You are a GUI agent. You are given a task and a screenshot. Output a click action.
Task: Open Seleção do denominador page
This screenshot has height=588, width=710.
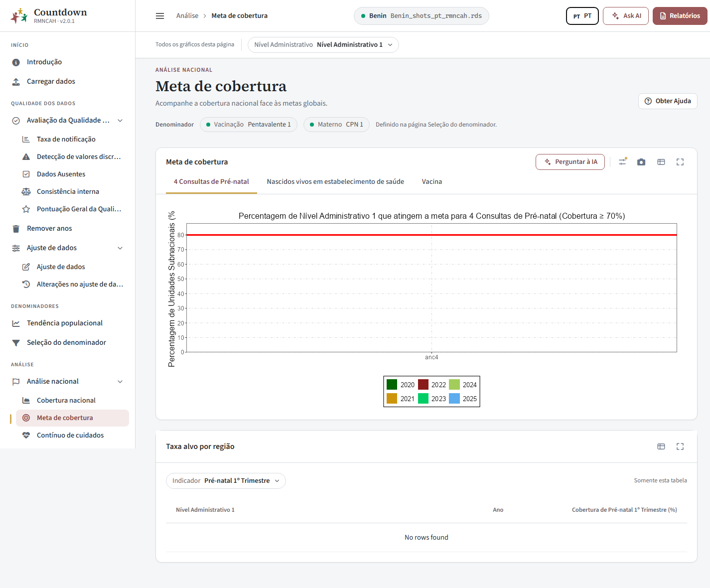pyautogui.click(x=67, y=342)
